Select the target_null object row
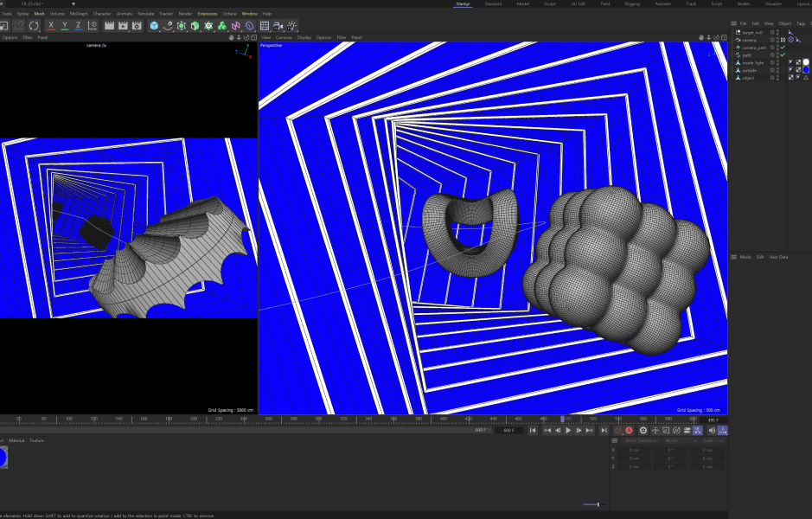Screen dimensions: 812x519 click(x=752, y=33)
